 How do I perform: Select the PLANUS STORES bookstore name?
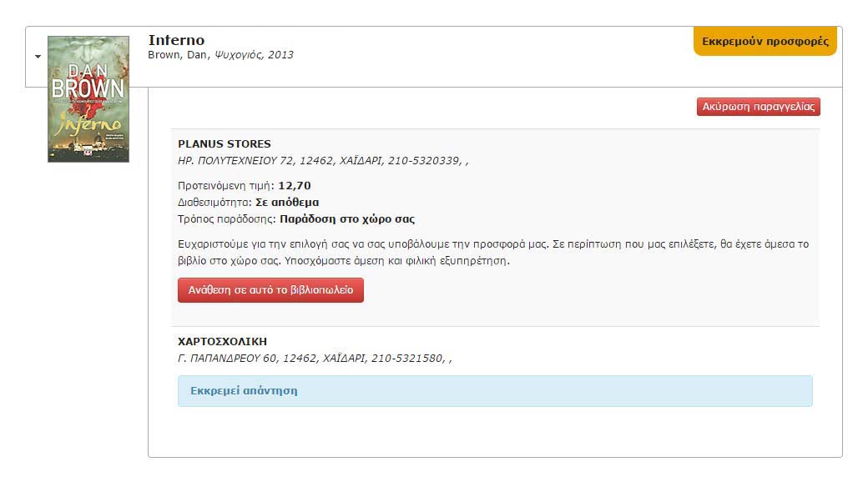pyautogui.click(x=225, y=143)
